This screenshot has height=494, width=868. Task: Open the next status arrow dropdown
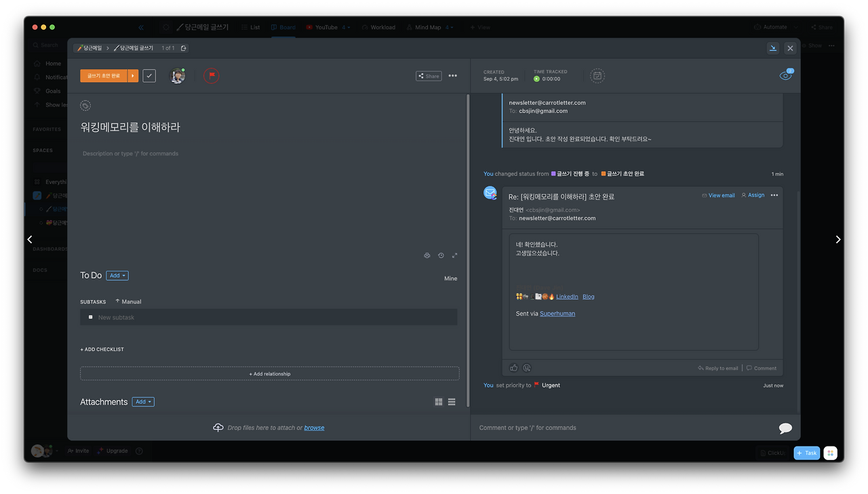coord(133,76)
